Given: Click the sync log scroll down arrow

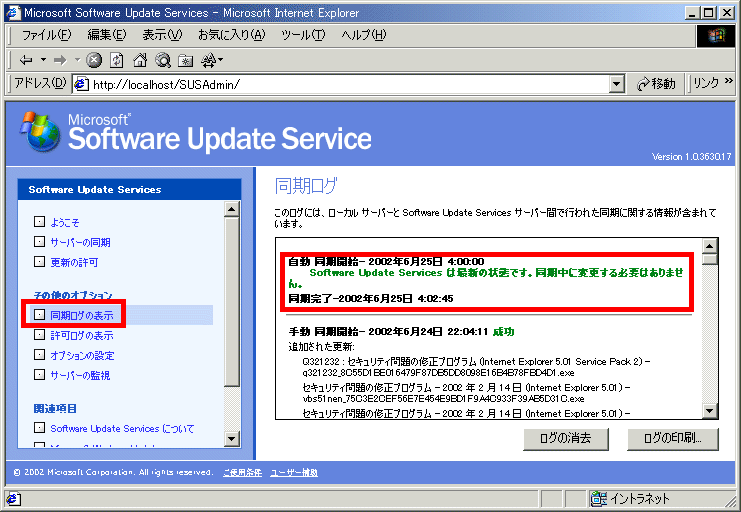Looking at the screenshot, I should coord(710,411).
